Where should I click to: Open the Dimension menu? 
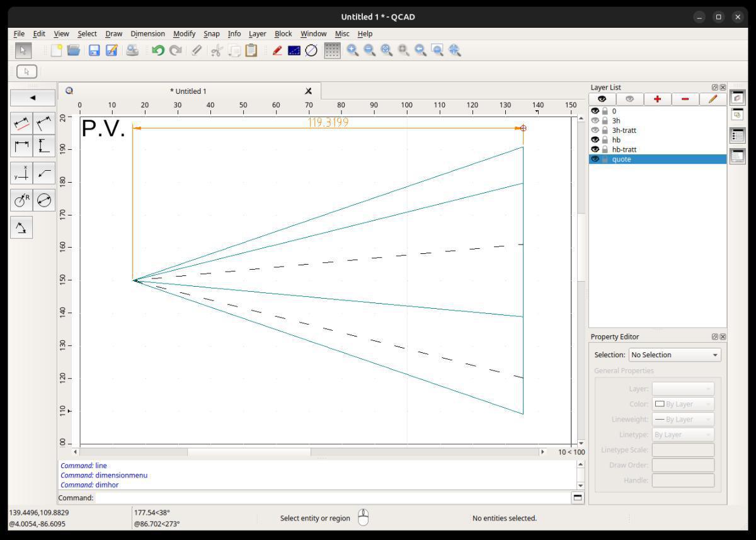click(147, 33)
